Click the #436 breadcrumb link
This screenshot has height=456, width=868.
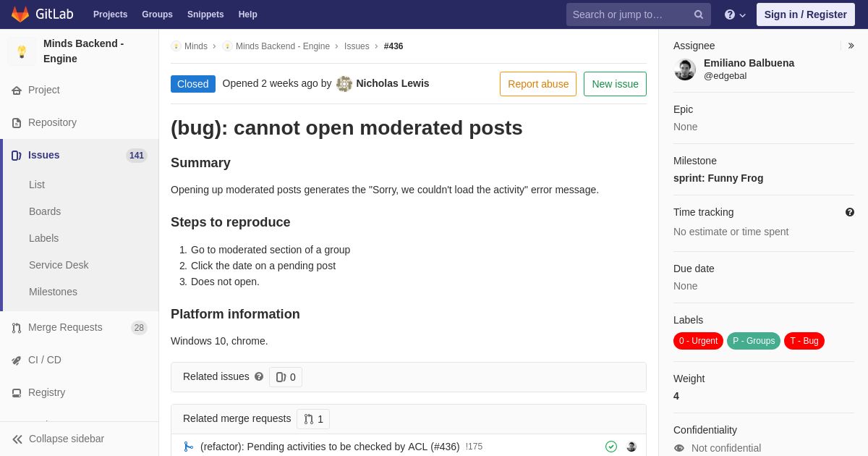pyautogui.click(x=393, y=46)
